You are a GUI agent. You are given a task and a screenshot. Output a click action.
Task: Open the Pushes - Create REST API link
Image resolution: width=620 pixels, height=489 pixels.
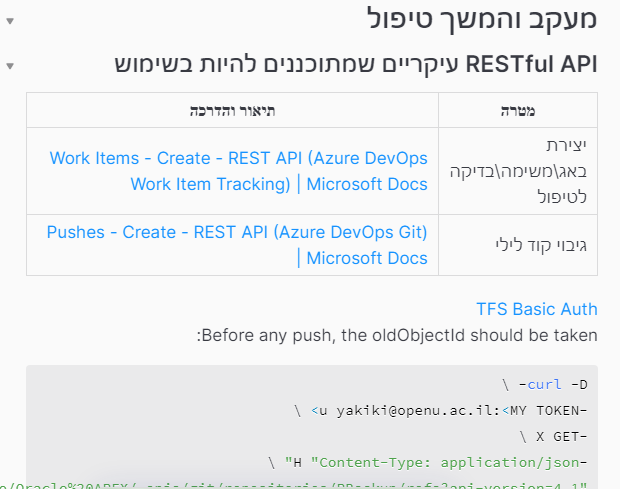point(237,245)
